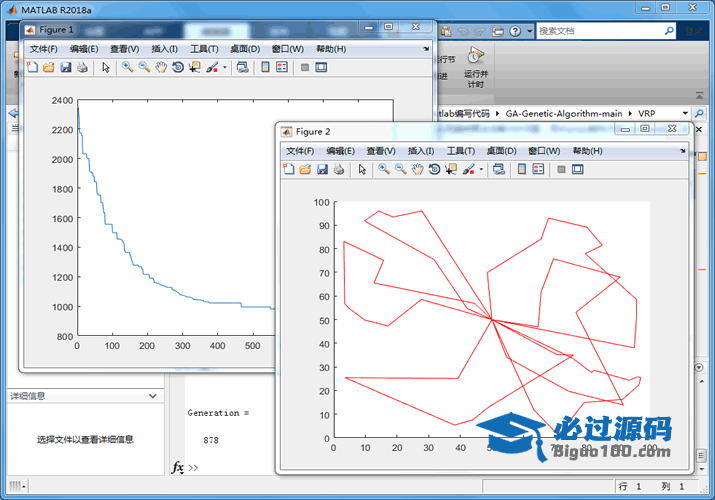Click GA-Genetic-Algorithm-main in address path
This screenshot has height=500, width=715.
pyautogui.click(x=564, y=113)
